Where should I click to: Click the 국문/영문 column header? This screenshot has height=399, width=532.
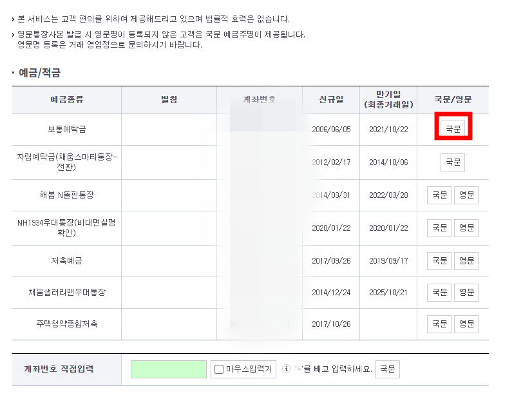453,99
